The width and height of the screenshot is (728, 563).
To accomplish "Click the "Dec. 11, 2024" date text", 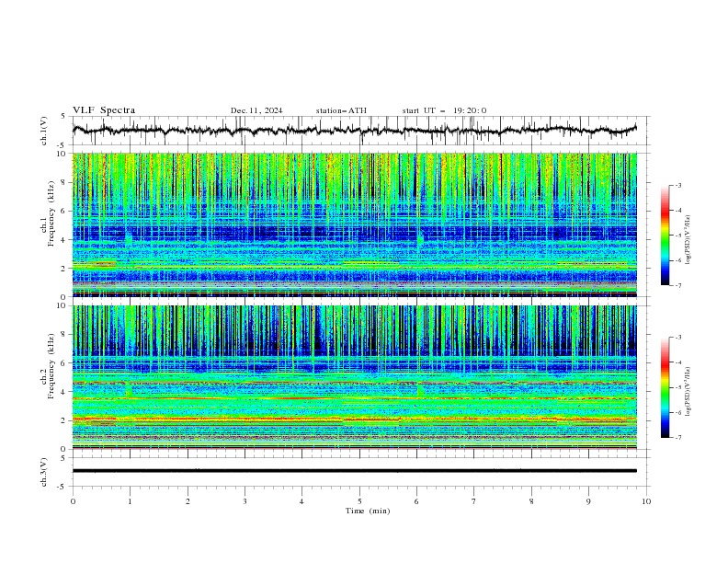I will click(256, 110).
